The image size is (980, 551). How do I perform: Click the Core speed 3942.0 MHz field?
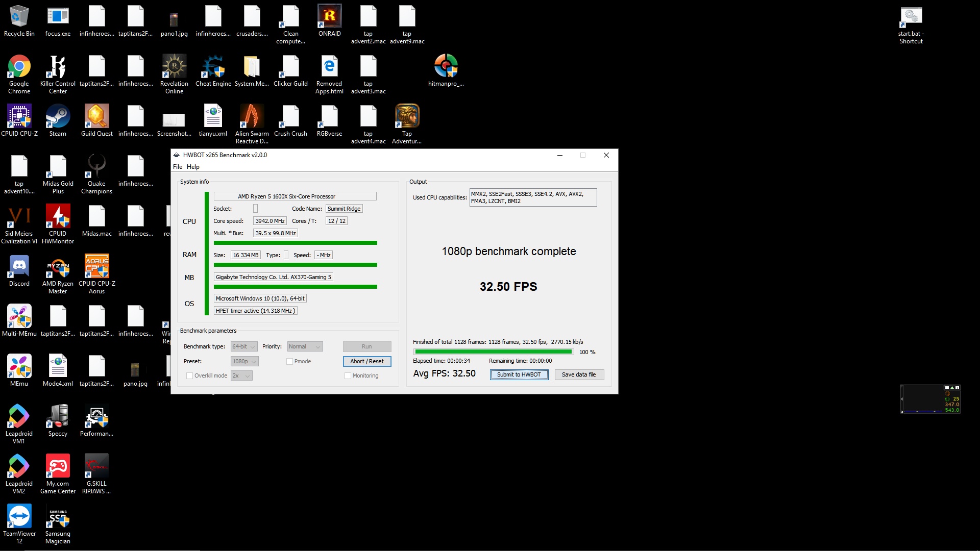click(x=270, y=221)
